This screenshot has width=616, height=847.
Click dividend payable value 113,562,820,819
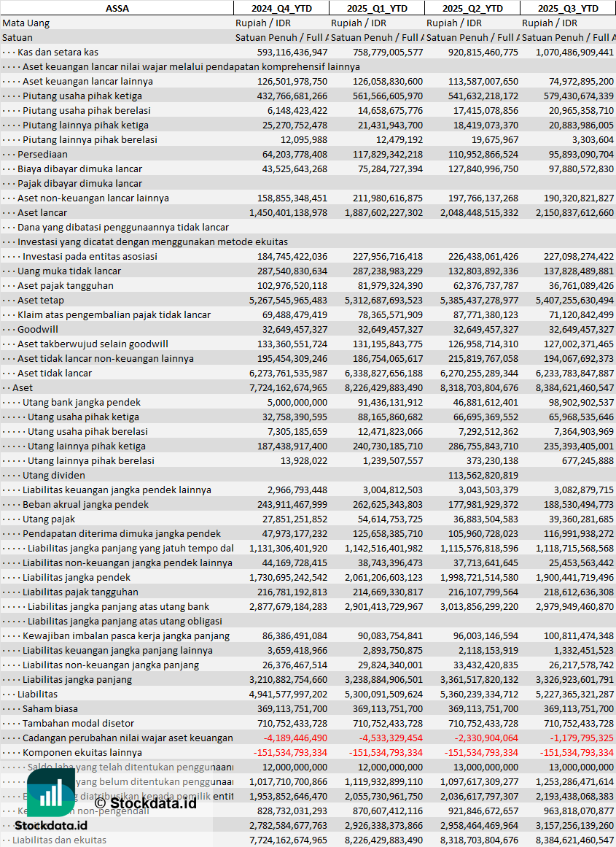click(483, 476)
